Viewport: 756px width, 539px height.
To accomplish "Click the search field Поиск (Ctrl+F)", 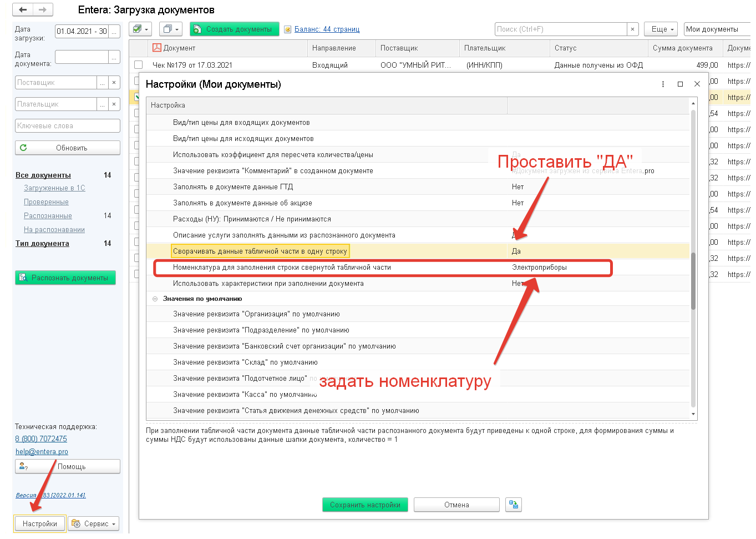I will tap(561, 29).
